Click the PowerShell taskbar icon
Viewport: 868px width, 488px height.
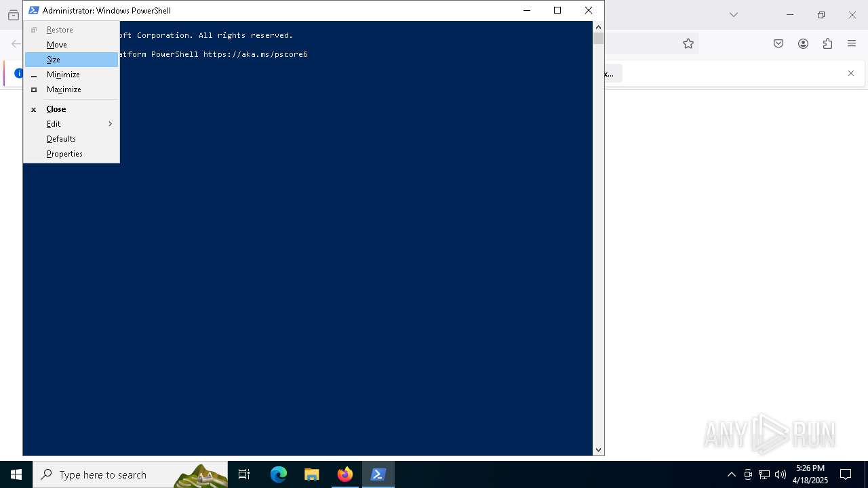click(378, 474)
